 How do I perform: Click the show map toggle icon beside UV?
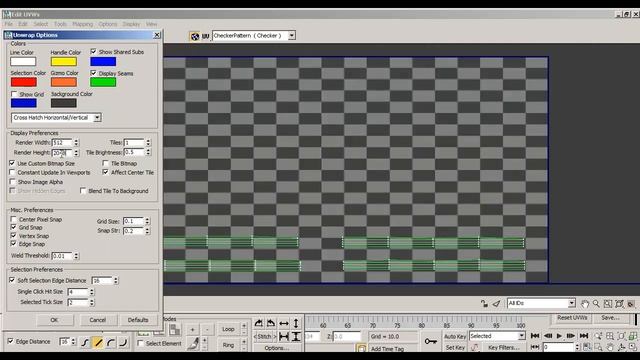(x=195, y=36)
